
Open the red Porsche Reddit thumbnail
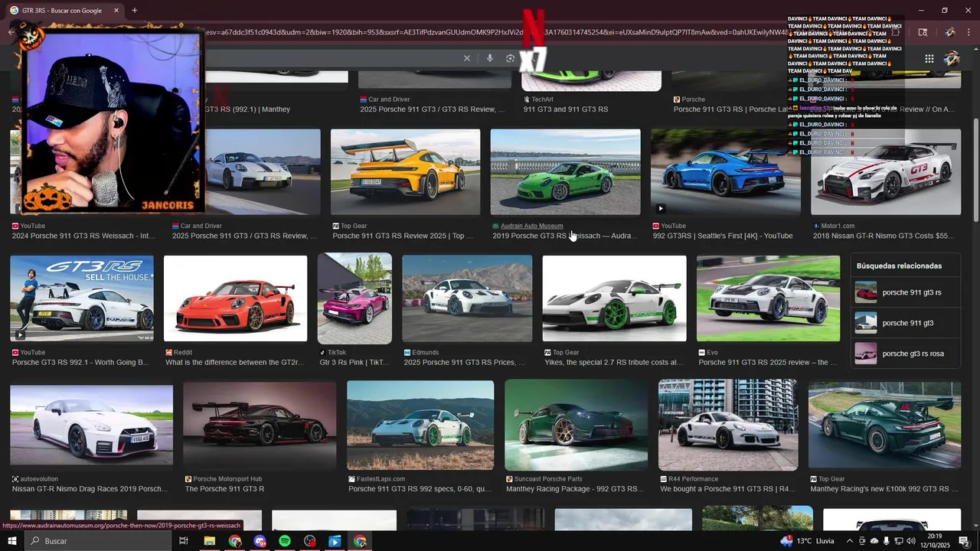pos(235,298)
